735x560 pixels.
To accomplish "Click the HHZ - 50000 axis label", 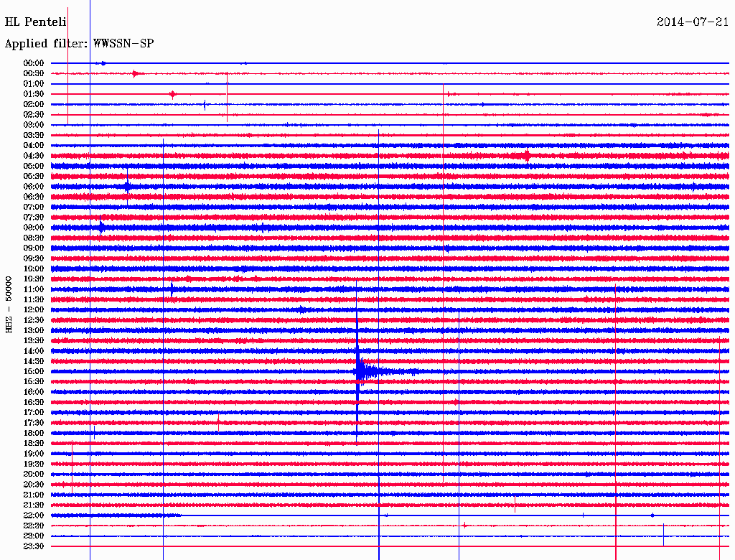I will (9, 304).
